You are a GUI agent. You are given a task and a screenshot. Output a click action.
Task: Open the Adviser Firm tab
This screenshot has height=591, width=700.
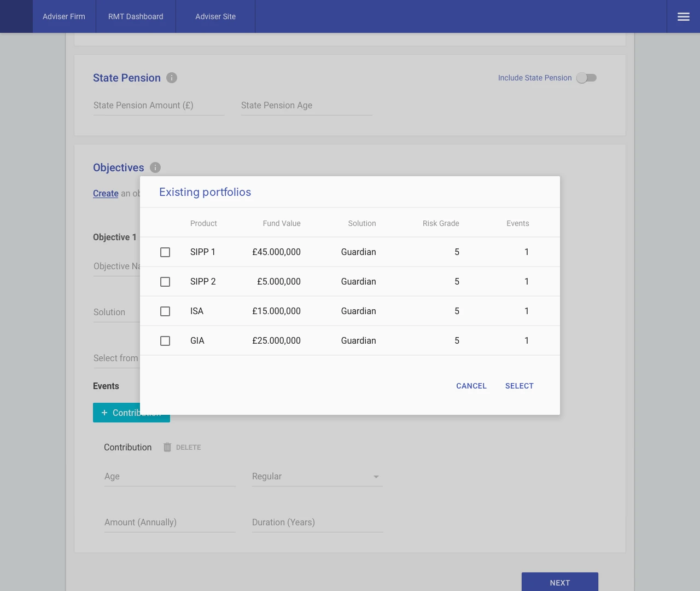[64, 16]
